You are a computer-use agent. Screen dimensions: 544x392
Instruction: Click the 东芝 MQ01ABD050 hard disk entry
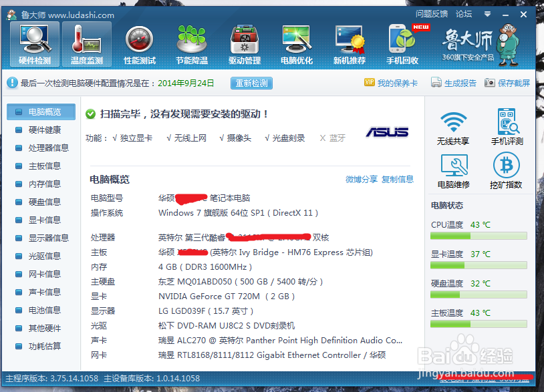pyautogui.click(x=241, y=281)
